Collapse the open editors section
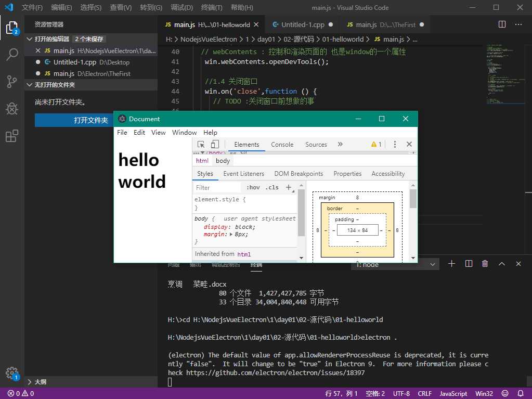This screenshot has height=399, width=532. tap(30, 39)
